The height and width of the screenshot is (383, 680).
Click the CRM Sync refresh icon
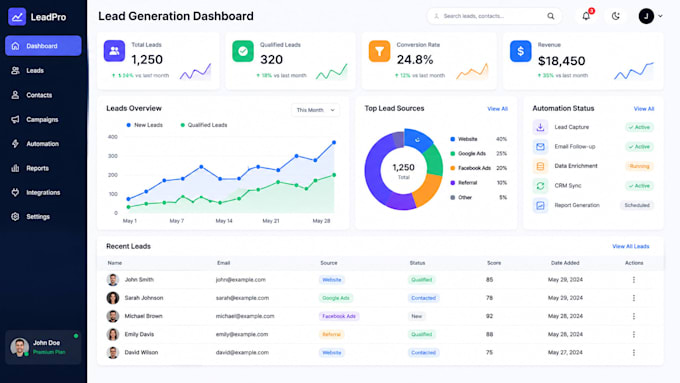(540, 186)
